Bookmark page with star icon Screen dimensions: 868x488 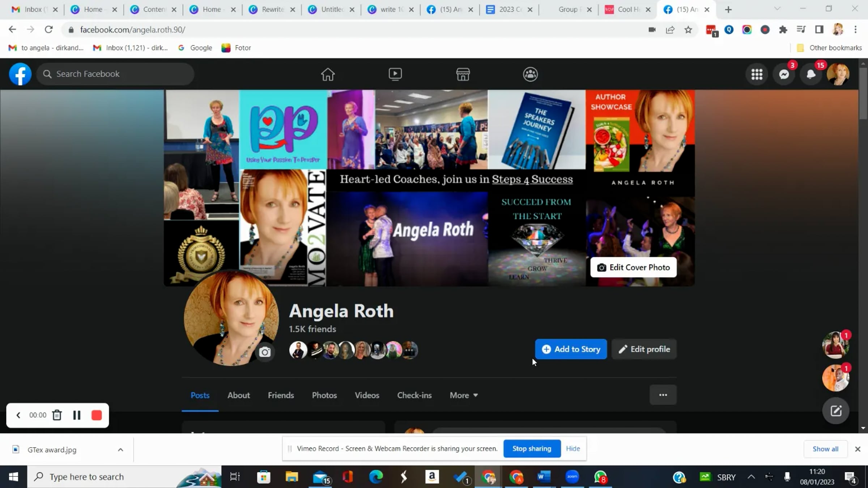point(688,30)
